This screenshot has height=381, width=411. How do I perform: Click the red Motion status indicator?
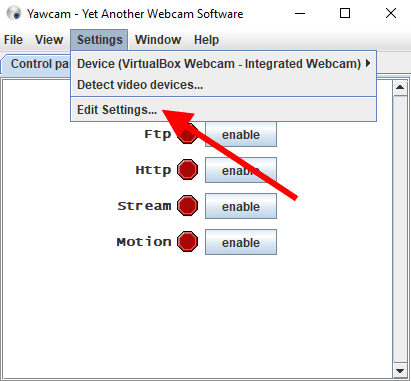187,242
